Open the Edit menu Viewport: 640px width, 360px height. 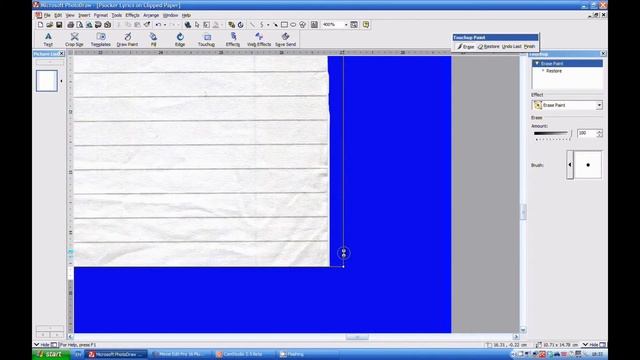(58, 15)
